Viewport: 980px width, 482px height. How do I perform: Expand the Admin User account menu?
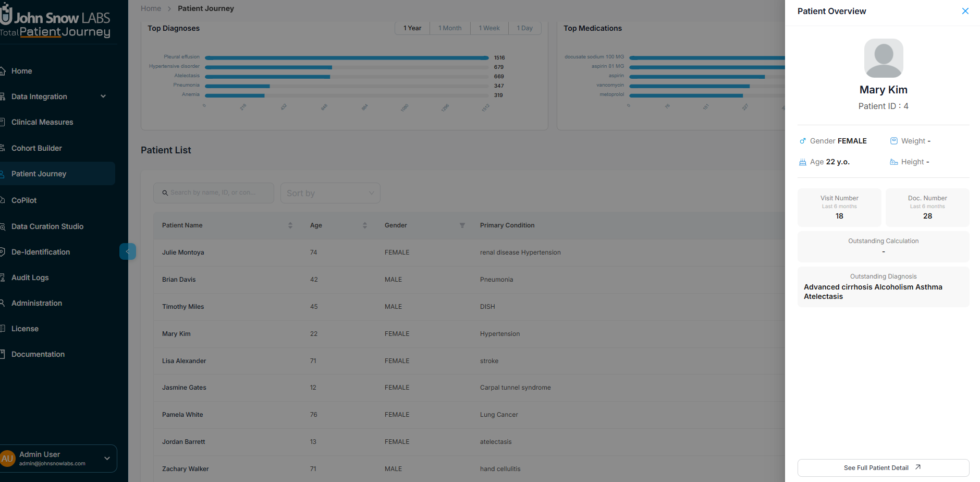[x=107, y=458]
